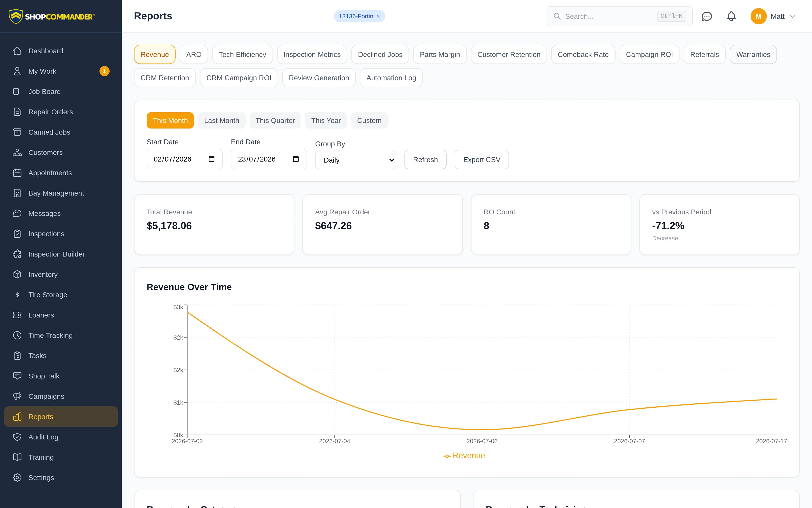Open the Comeback Rate tab
The image size is (812, 508).
(x=583, y=54)
